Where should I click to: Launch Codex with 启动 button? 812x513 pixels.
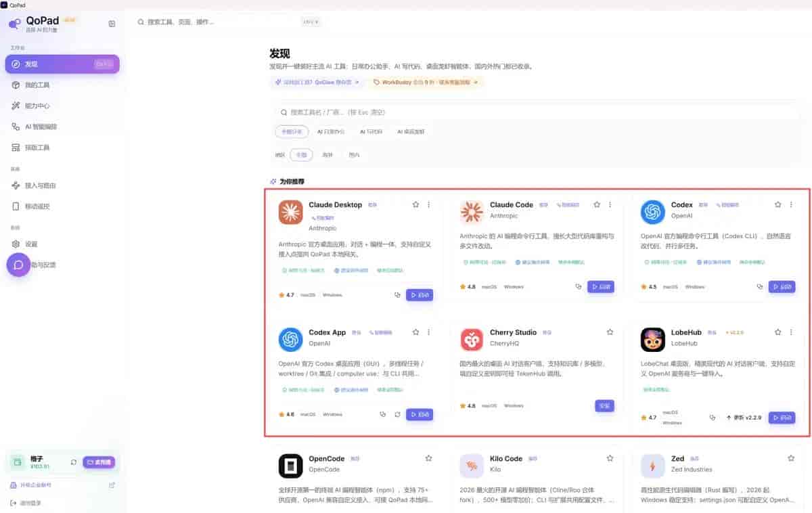(x=782, y=287)
